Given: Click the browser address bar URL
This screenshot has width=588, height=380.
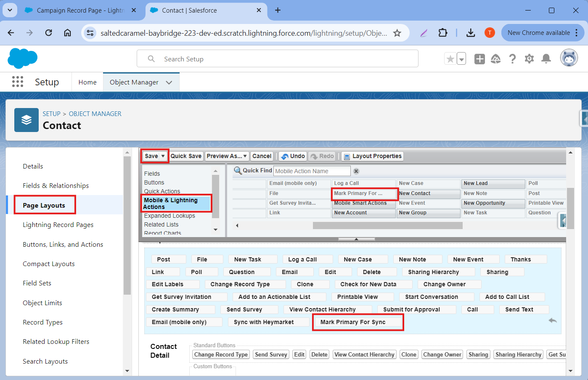Looking at the screenshot, I should tap(244, 33).
